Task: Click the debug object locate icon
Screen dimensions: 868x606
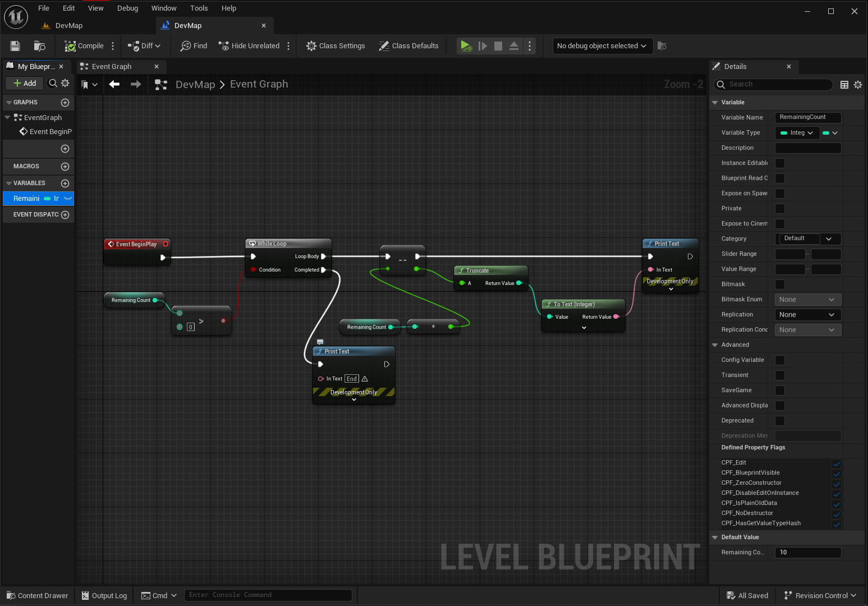Action: tap(662, 46)
